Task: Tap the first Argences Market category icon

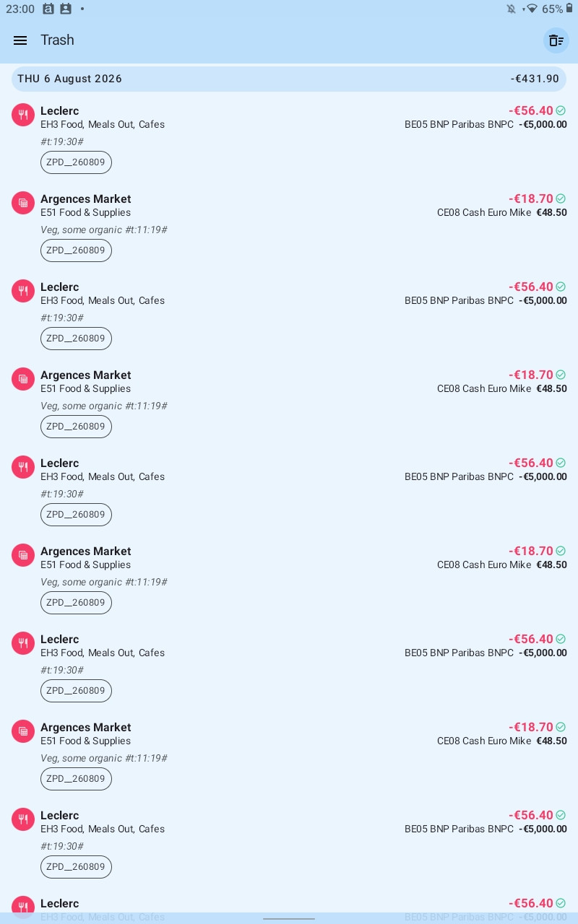Action: (x=23, y=203)
